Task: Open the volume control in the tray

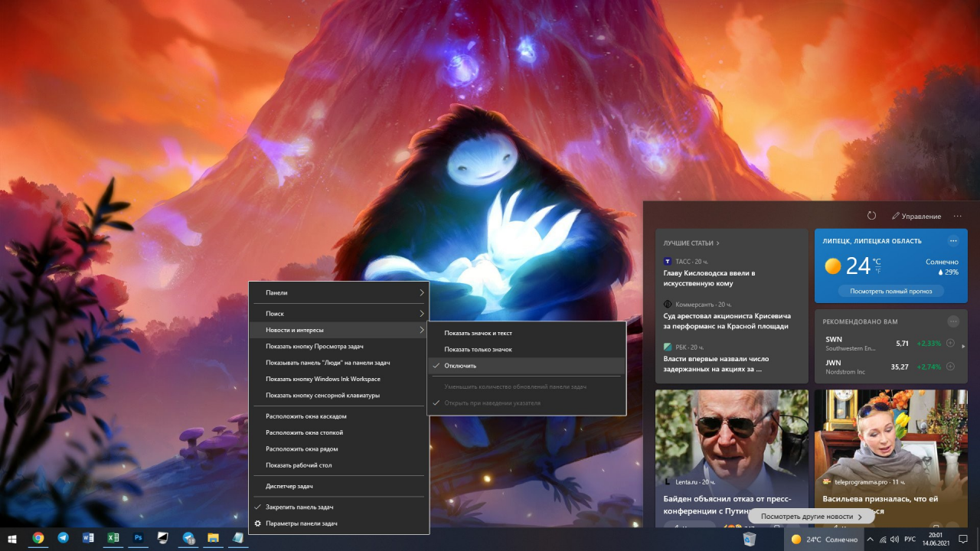Action: pyautogui.click(x=894, y=539)
